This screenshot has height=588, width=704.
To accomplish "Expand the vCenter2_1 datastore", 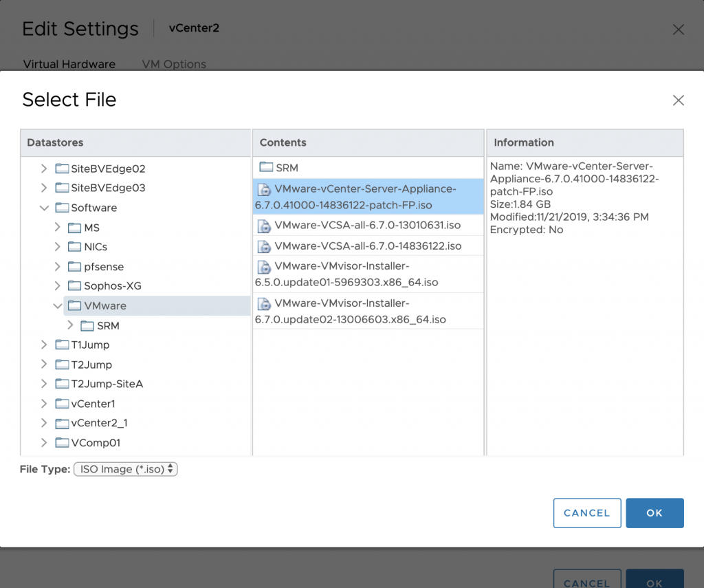I will click(x=43, y=423).
